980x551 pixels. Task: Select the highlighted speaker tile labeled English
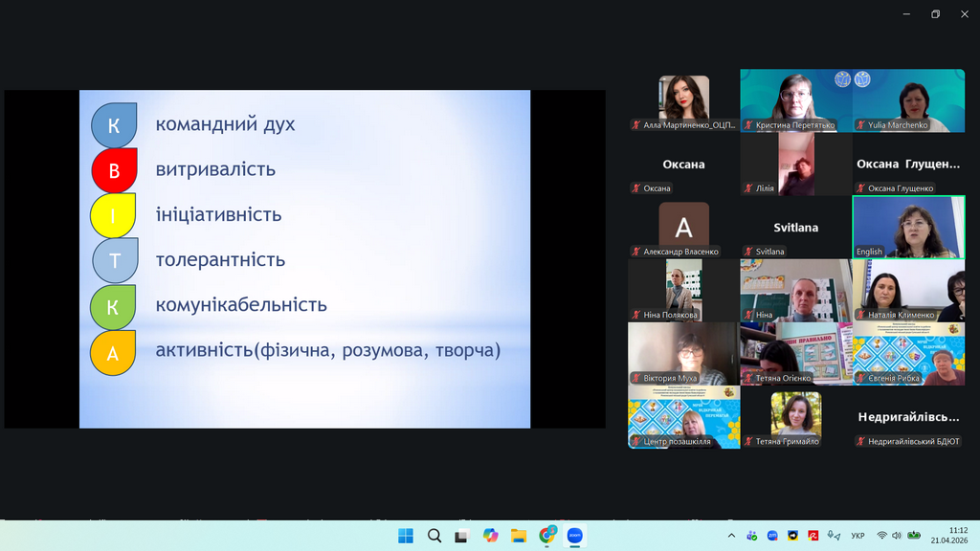tap(908, 227)
